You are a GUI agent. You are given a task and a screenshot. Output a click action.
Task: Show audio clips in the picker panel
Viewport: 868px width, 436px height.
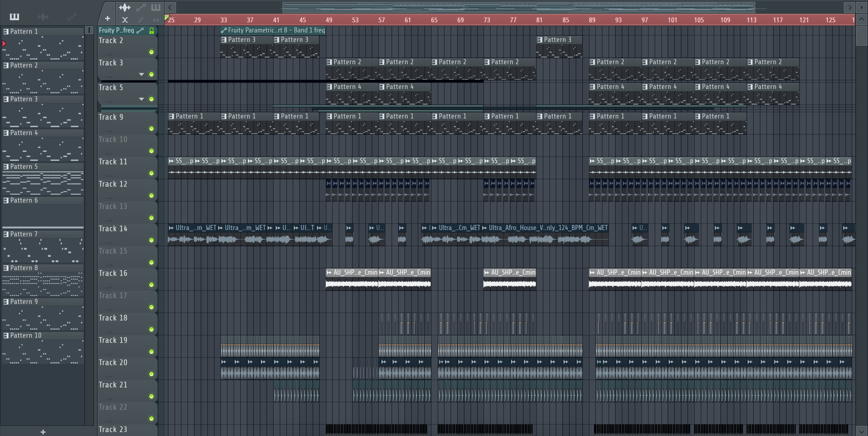(43, 17)
